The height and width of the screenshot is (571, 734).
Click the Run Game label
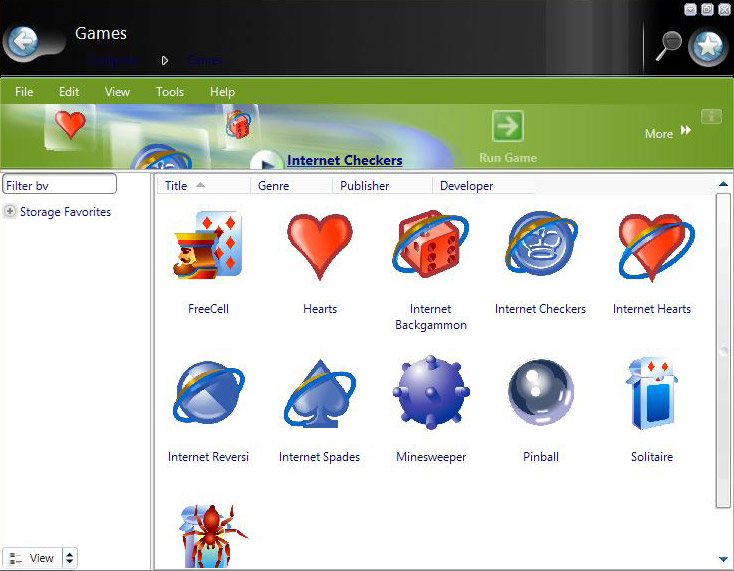pyautogui.click(x=508, y=158)
